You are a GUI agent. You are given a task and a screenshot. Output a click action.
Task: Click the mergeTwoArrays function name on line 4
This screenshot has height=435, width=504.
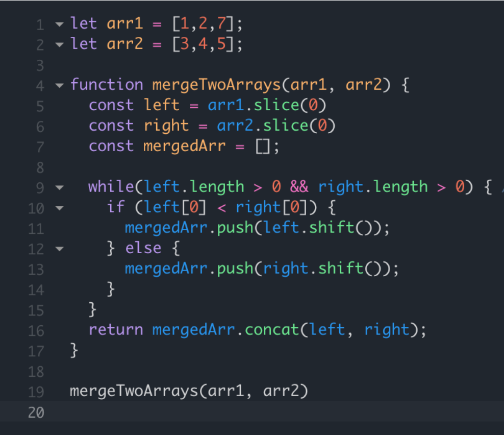[x=217, y=85]
